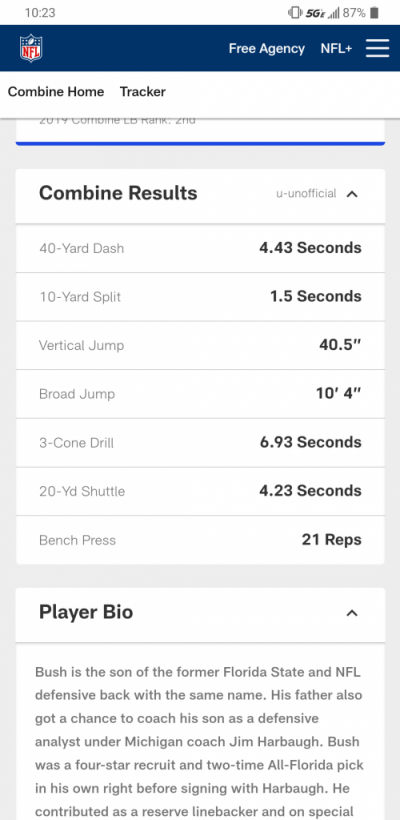
Task: Select the 3-Cone Drill row
Action: (x=200, y=442)
